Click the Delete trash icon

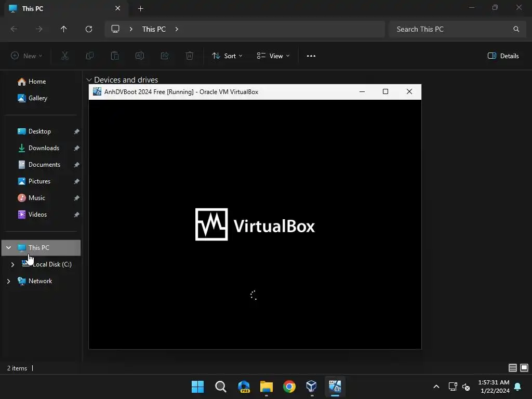tap(190, 56)
